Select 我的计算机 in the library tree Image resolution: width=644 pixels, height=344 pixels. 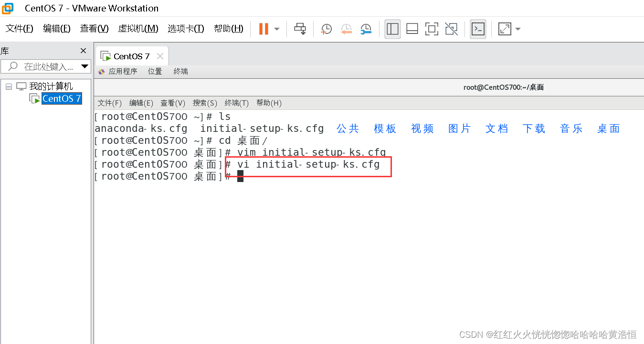pos(51,86)
